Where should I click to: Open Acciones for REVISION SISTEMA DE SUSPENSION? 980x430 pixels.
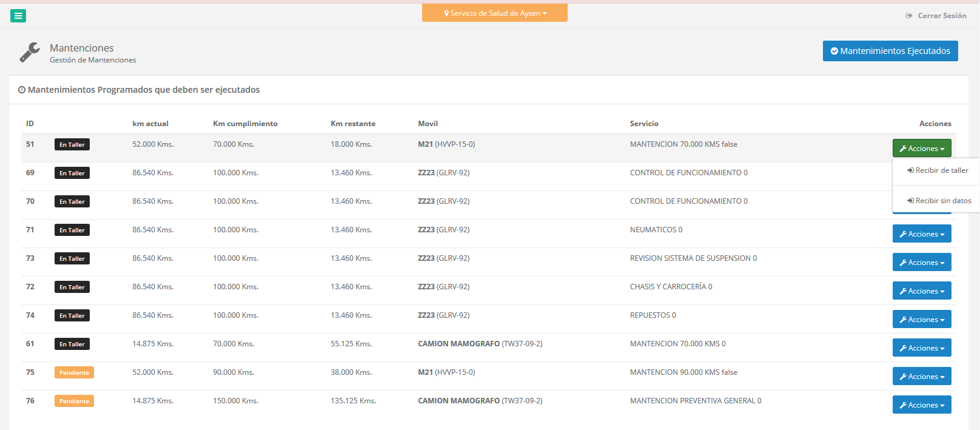[921, 263]
